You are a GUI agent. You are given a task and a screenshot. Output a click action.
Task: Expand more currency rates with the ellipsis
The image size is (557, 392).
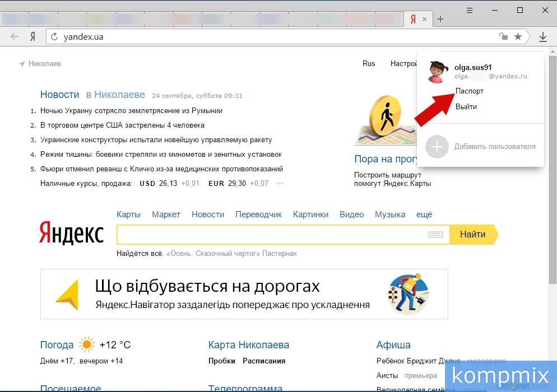pyautogui.click(x=280, y=183)
